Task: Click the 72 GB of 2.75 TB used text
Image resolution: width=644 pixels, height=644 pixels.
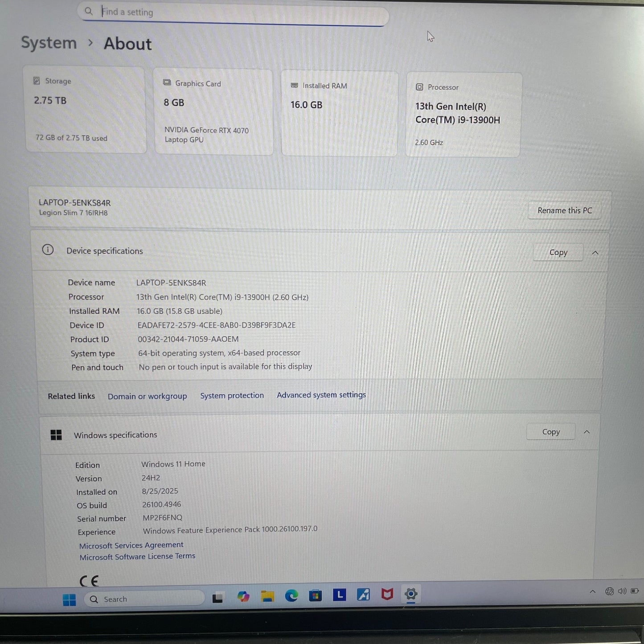Action: [71, 138]
